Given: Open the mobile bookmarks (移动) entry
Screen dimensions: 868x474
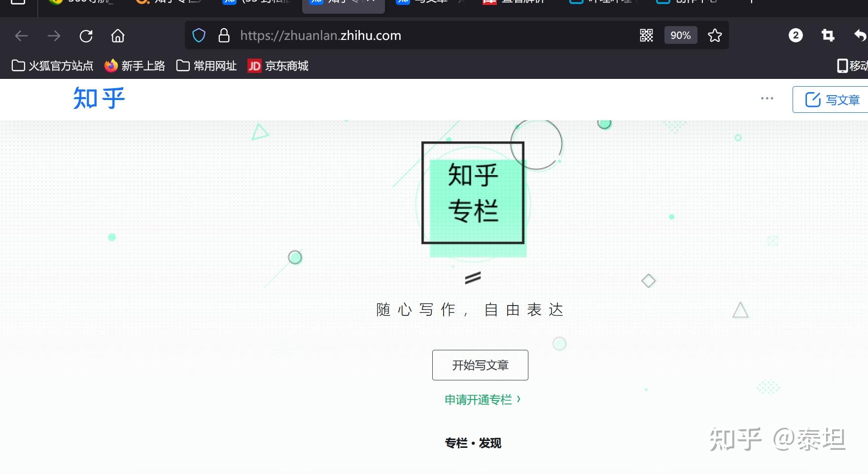Looking at the screenshot, I should [853, 66].
